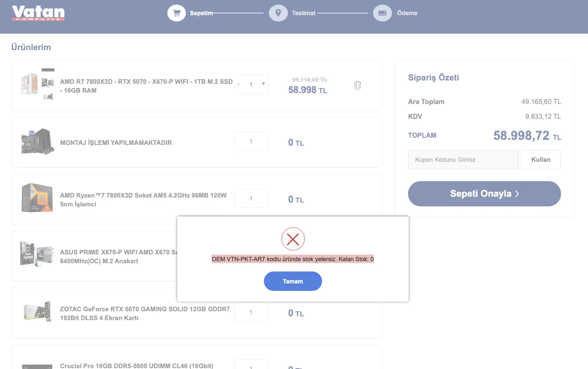The height and width of the screenshot is (369, 588).
Task: Click the Vatan Computer logo
Action: click(38, 13)
